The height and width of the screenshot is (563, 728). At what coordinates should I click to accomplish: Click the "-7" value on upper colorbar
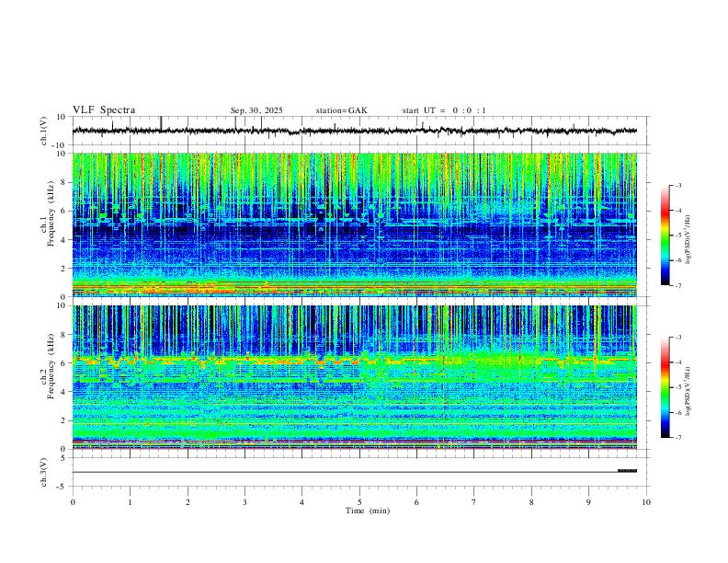(x=677, y=286)
